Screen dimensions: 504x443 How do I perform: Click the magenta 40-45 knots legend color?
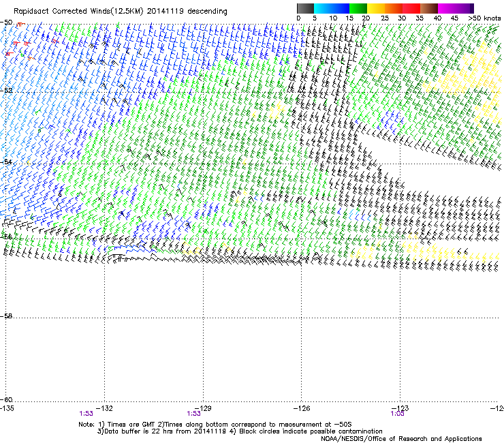click(447, 8)
